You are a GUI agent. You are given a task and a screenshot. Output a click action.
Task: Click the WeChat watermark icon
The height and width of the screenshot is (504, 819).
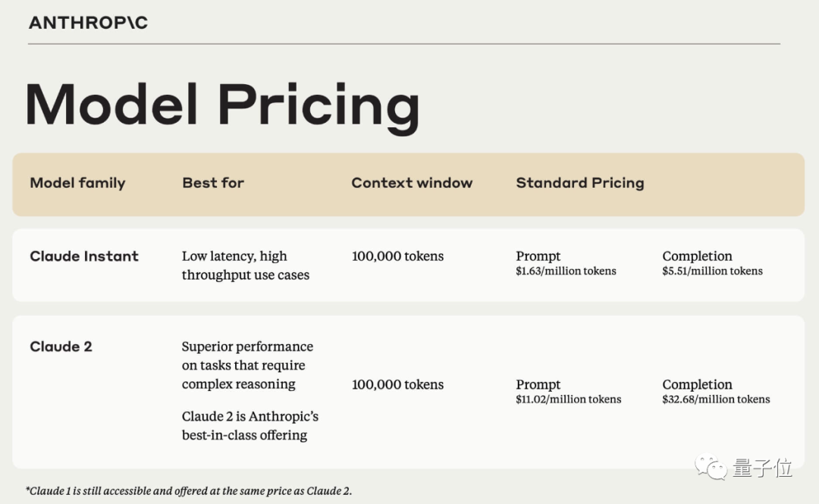711,466
